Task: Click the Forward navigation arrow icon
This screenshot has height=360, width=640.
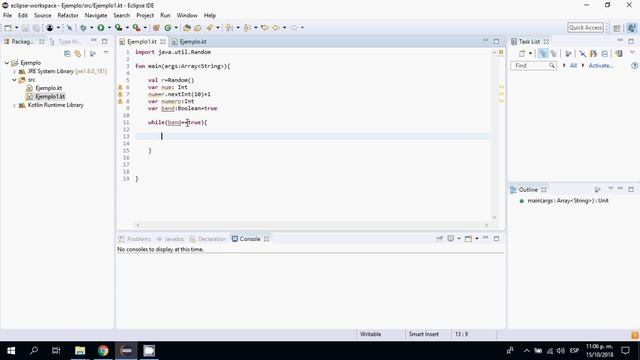Action: pos(294,28)
